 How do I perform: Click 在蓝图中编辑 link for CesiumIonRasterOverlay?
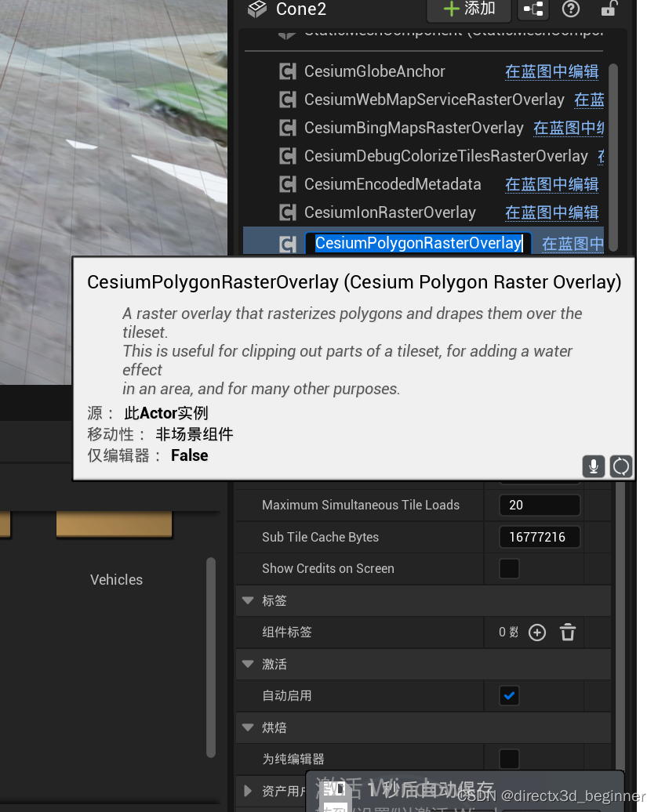pyautogui.click(x=552, y=212)
